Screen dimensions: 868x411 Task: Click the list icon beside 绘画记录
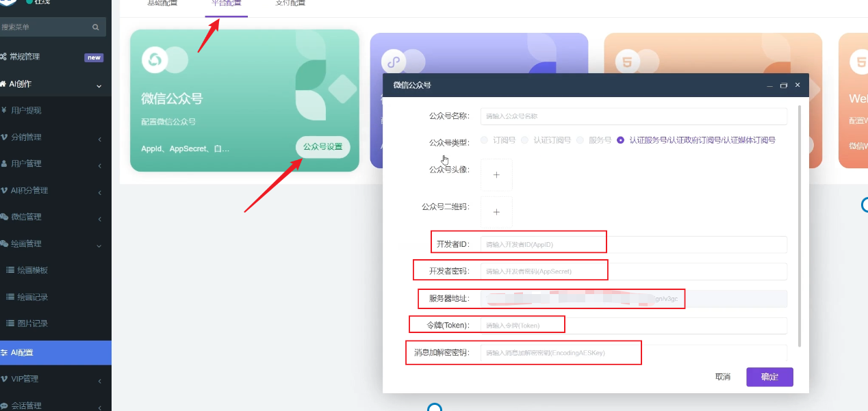[x=10, y=297]
